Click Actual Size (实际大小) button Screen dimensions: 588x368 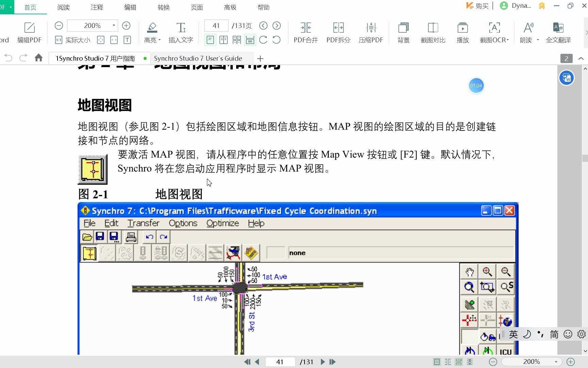point(72,40)
